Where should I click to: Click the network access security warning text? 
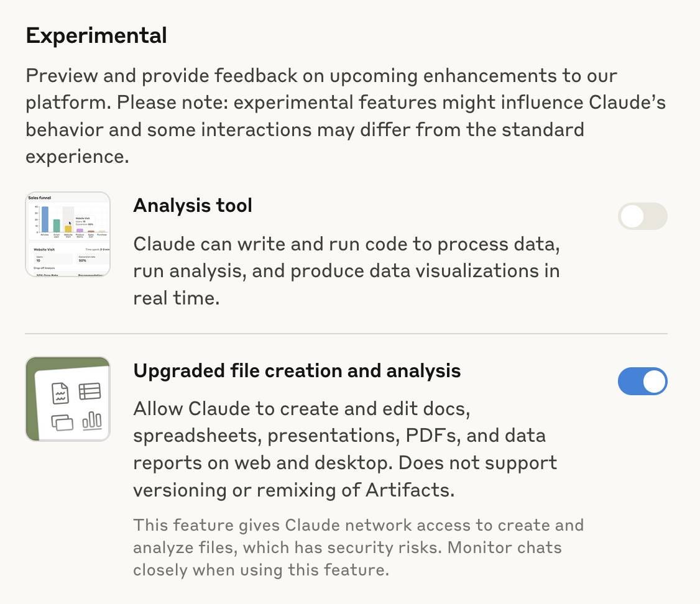358,547
